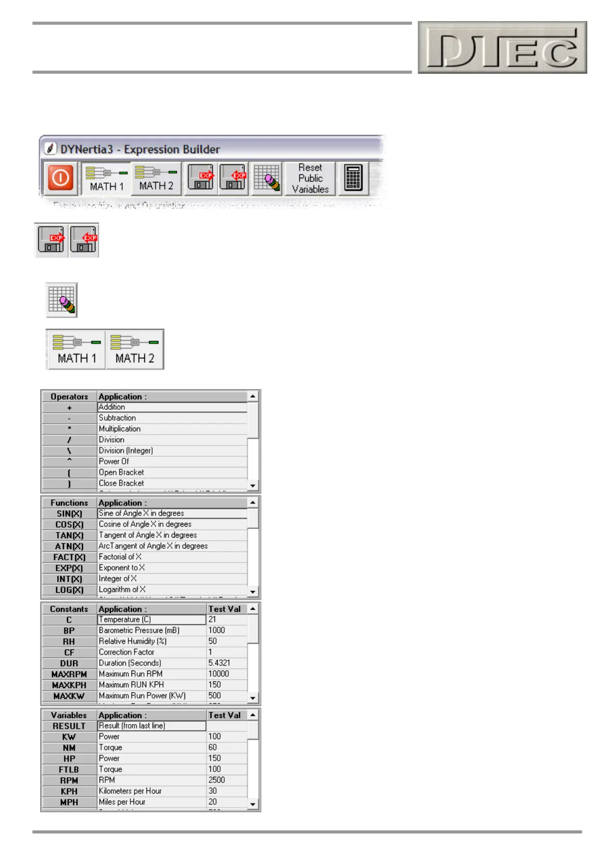Click the Constants table scroll-up arrow
Image resolution: width=614 pixels, height=868 pixels.
click(x=253, y=609)
